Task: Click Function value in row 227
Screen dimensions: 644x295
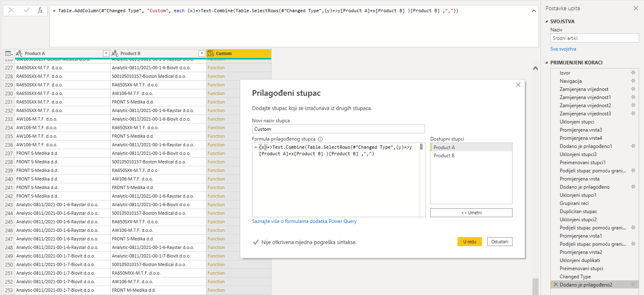Action: pyautogui.click(x=216, y=68)
